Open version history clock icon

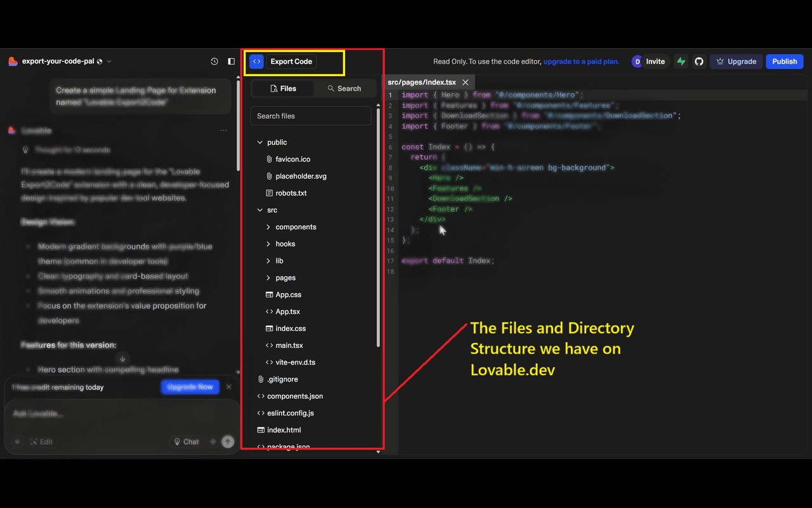[214, 62]
